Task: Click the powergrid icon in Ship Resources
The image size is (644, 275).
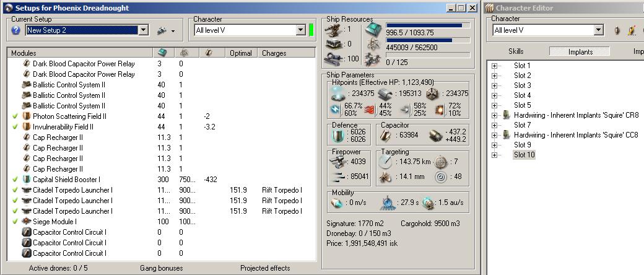Action: (x=373, y=44)
